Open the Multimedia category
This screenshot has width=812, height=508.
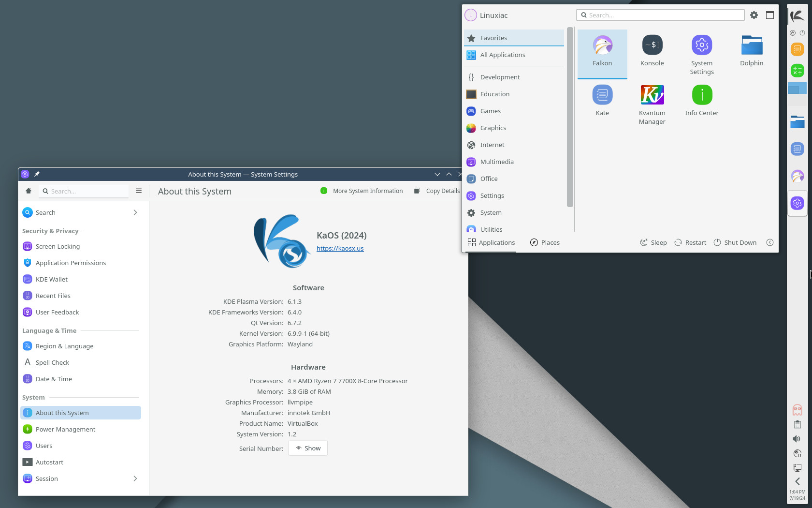[x=514, y=162]
